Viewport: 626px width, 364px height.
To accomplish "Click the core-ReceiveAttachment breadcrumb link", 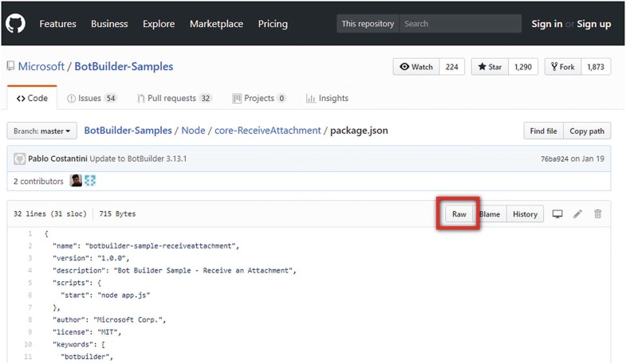I will click(266, 131).
